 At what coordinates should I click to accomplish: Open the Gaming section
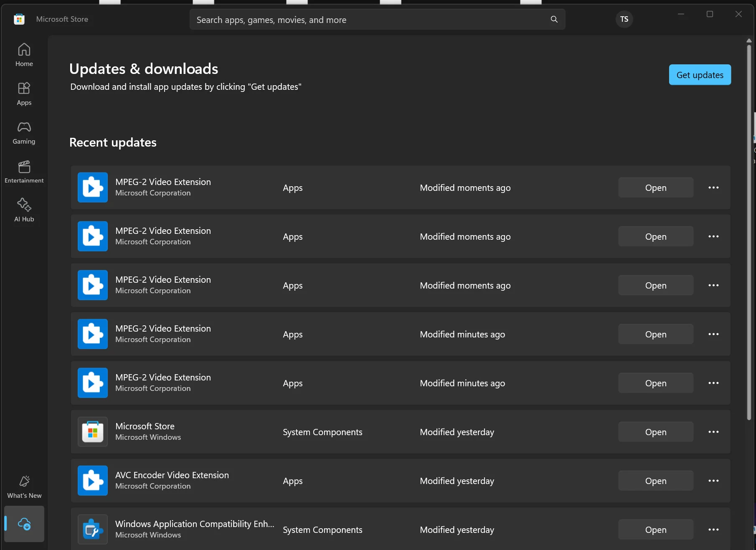click(24, 133)
